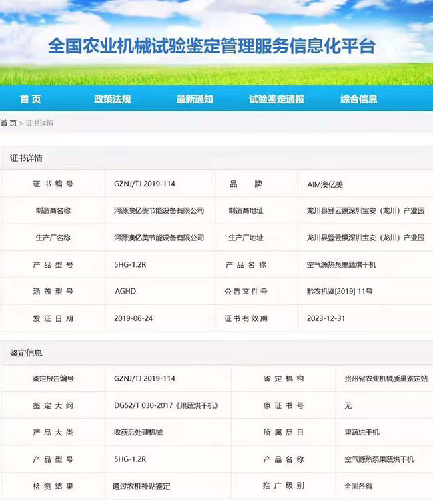Click the 品牌 label
433x504 pixels.
pos(246,184)
